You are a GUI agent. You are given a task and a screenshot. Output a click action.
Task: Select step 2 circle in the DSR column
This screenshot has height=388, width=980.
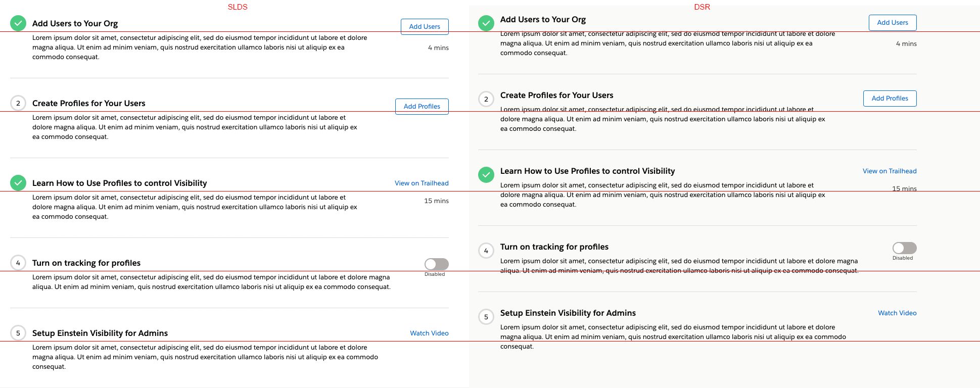(x=486, y=99)
